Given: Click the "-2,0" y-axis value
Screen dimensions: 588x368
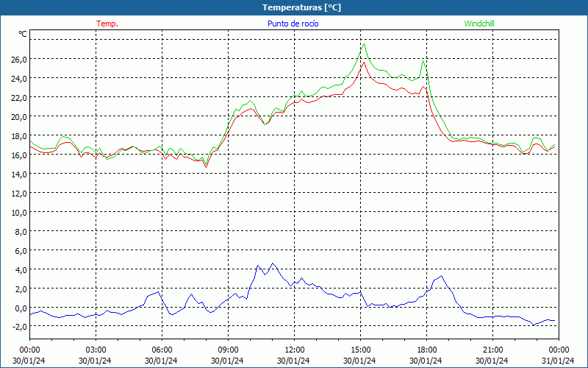Looking at the screenshot, I should point(20,327).
